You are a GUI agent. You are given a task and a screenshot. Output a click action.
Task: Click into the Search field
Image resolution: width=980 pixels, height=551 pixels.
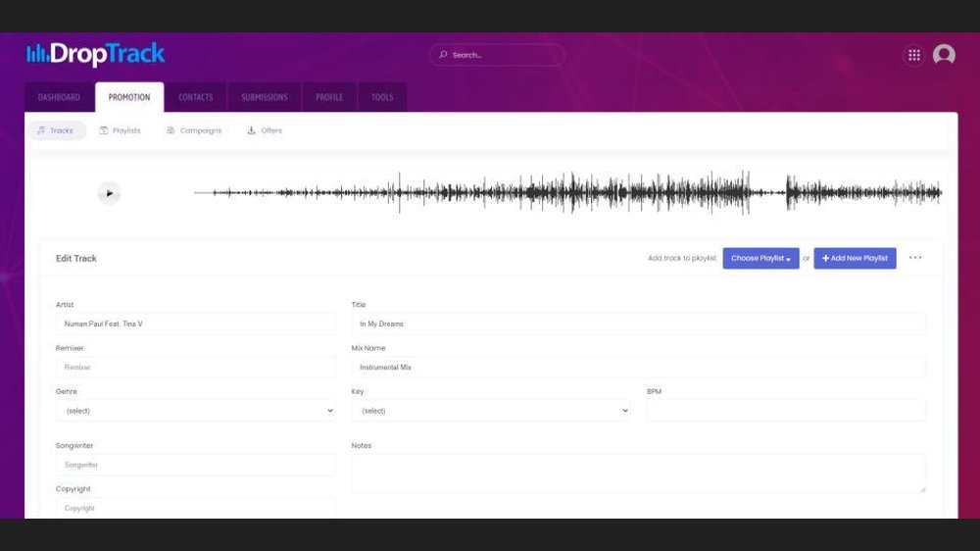pyautogui.click(x=497, y=55)
